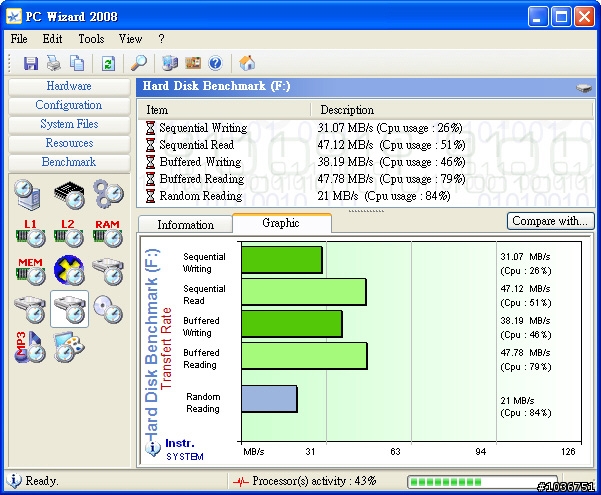The height and width of the screenshot is (495, 601).
Task: Open the Edit menu
Action: tap(52, 39)
